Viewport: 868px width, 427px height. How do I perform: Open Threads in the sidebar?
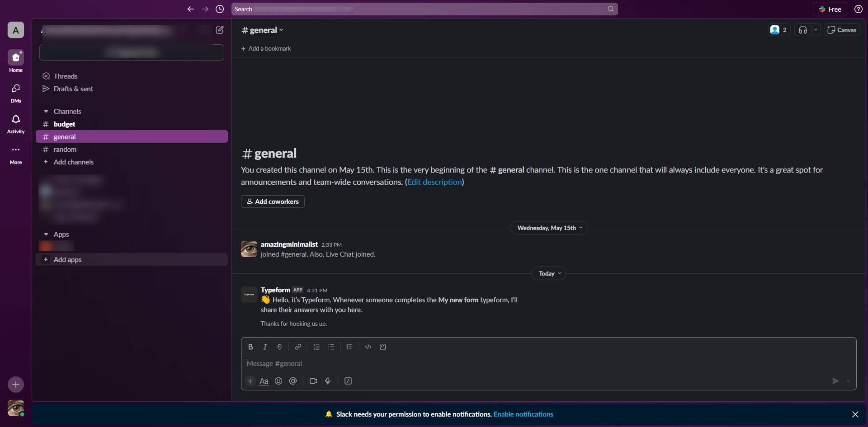tap(132, 76)
